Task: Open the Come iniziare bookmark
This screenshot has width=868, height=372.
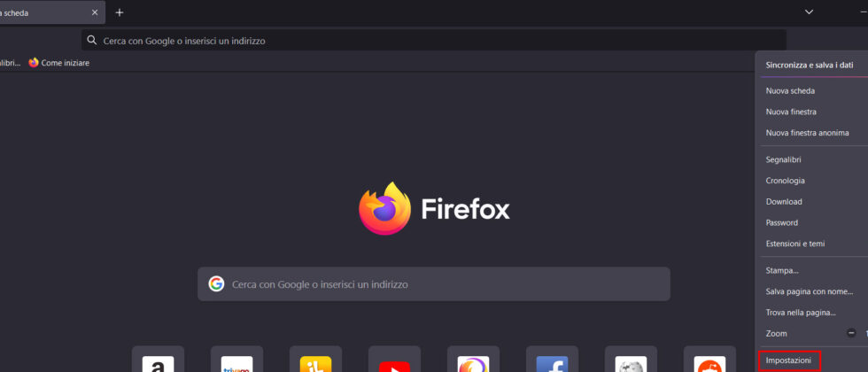Action: tap(59, 63)
